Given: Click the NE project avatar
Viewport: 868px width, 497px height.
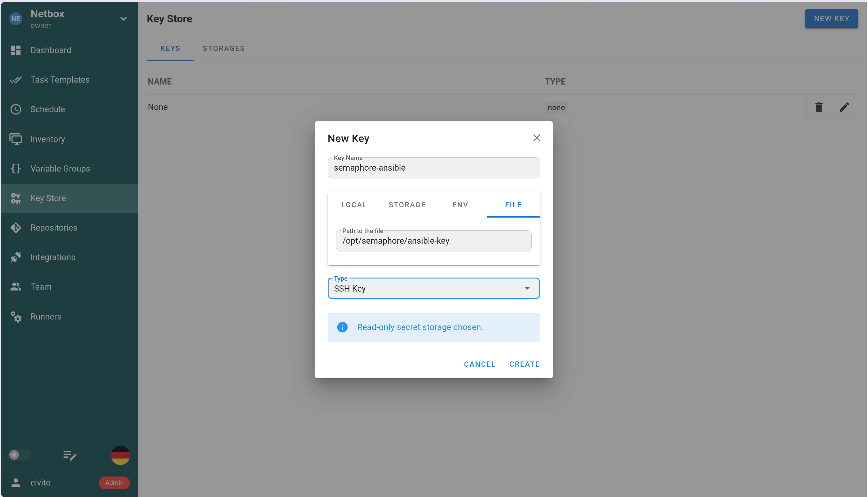Looking at the screenshot, I should 16,19.
